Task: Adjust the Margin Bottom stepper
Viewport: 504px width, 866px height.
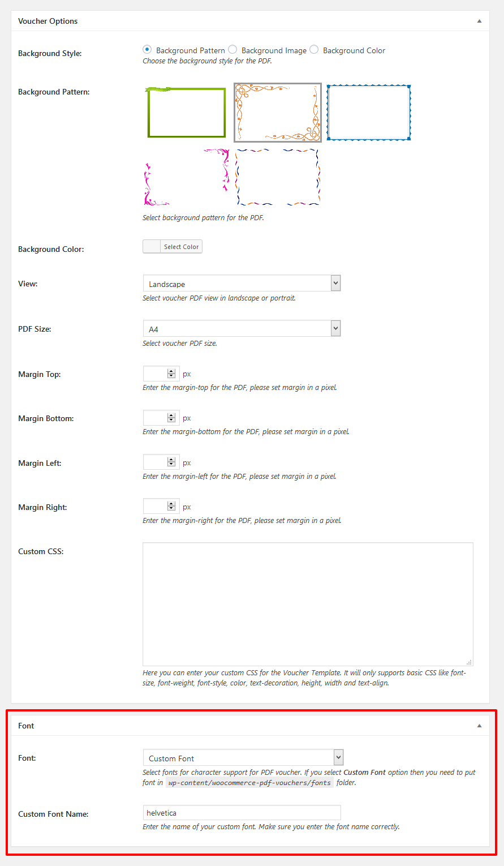Action: (x=171, y=418)
